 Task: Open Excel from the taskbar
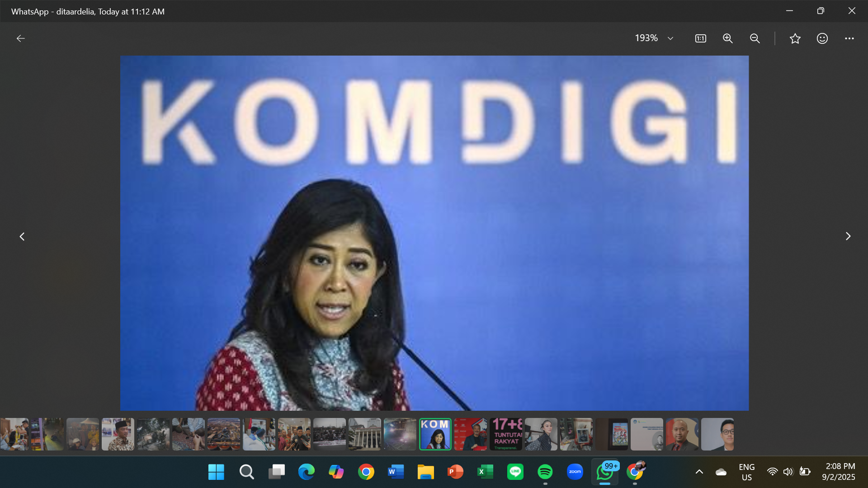point(485,472)
